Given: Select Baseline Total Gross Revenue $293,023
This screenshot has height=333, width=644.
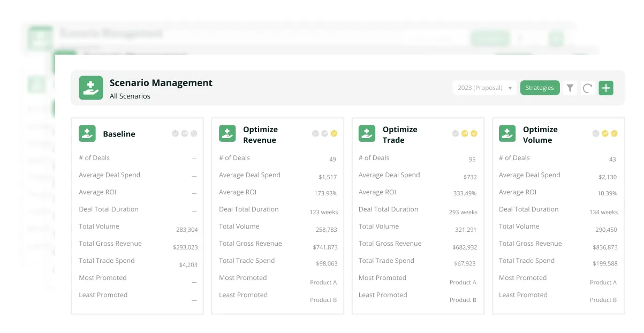Looking at the screenshot, I should pos(185,247).
